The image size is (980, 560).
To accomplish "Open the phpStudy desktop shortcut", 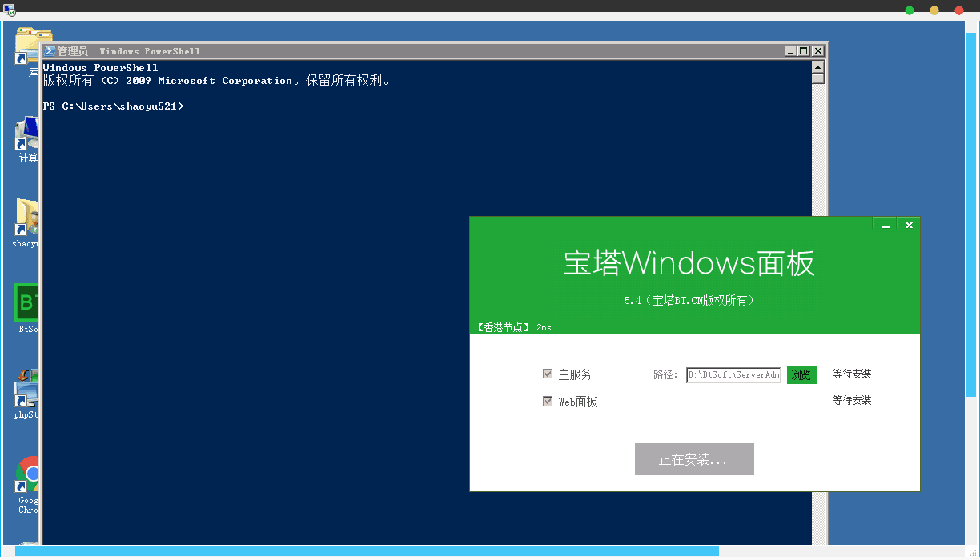I will pyautogui.click(x=28, y=388).
